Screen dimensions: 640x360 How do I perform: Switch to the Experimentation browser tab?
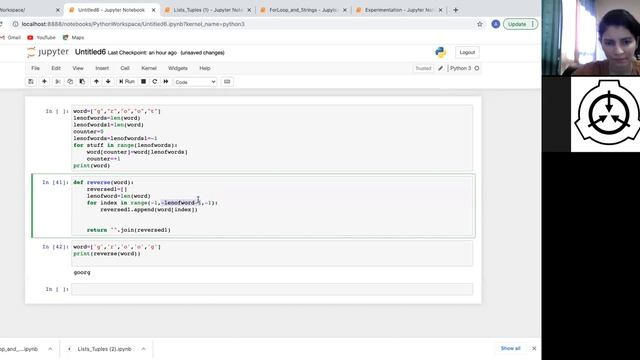(x=398, y=10)
